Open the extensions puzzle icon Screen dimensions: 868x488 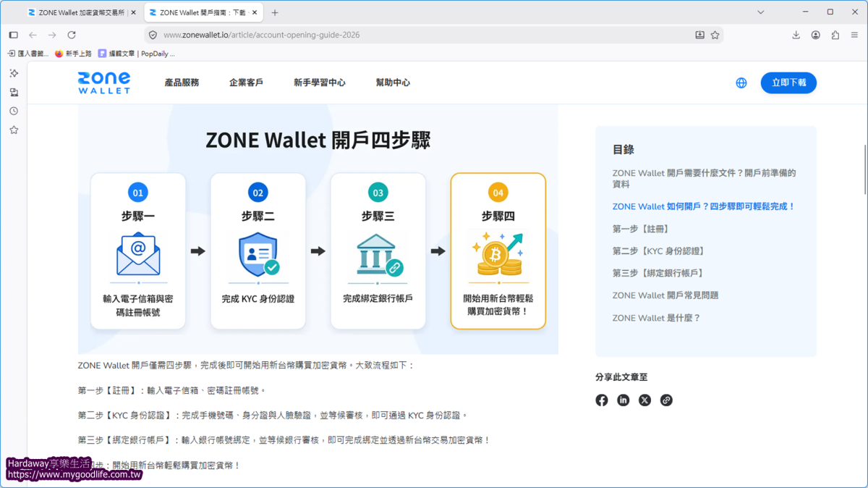835,35
